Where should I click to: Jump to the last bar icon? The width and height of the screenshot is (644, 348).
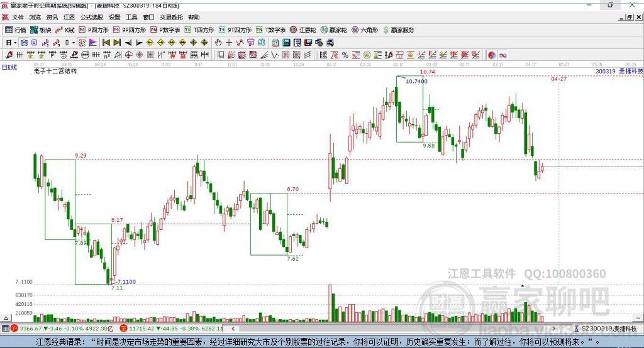[x=117, y=42]
